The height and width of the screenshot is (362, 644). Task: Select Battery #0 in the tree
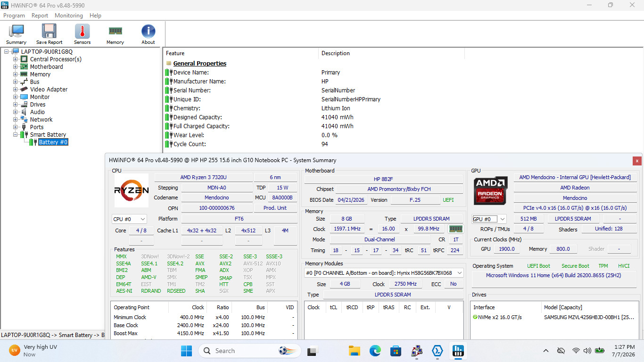tap(53, 142)
